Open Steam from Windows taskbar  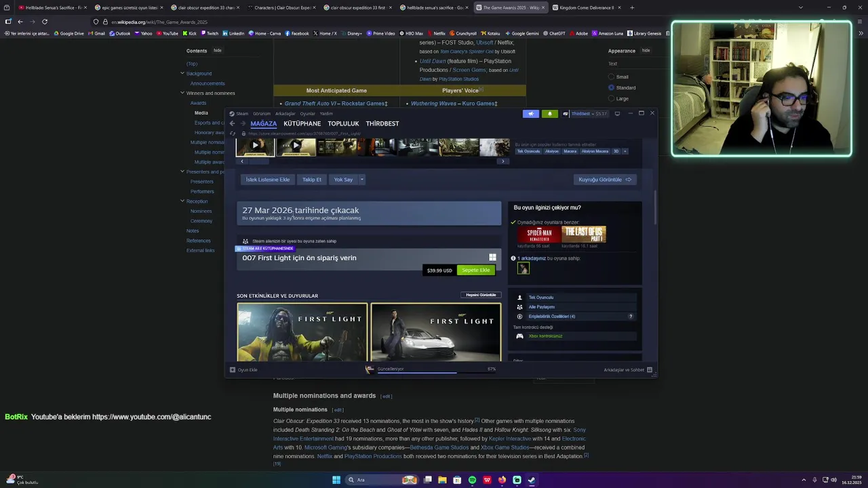coord(532,480)
